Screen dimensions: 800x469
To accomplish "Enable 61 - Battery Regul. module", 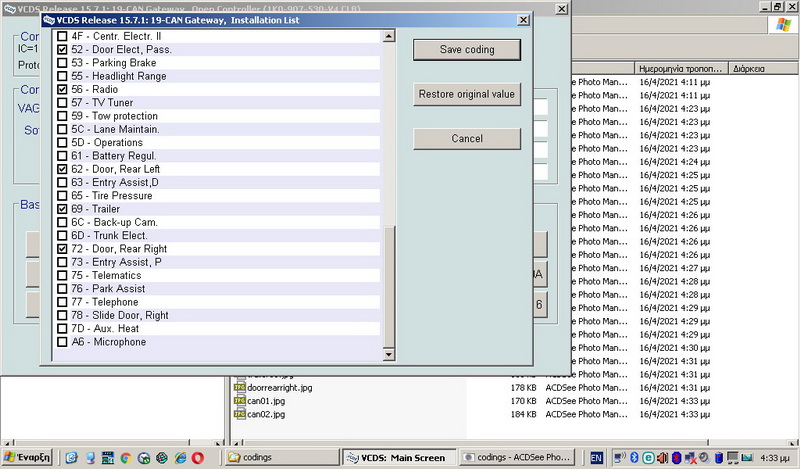I will click(x=62, y=156).
